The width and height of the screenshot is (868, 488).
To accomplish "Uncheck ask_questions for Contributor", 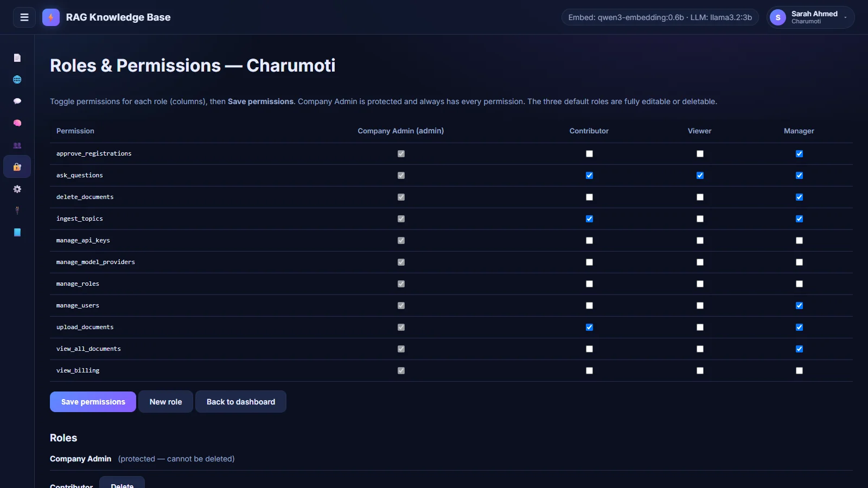I will tap(589, 175).
